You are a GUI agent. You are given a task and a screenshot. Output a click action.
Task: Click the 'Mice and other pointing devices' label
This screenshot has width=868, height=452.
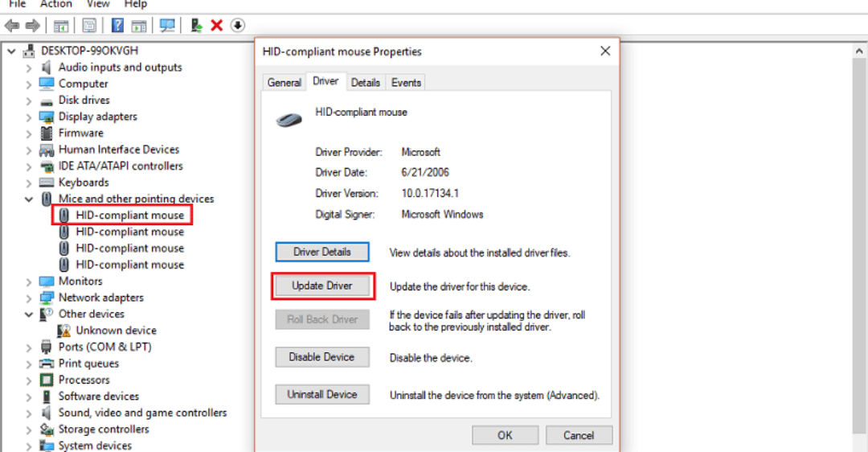pos(136,199)
